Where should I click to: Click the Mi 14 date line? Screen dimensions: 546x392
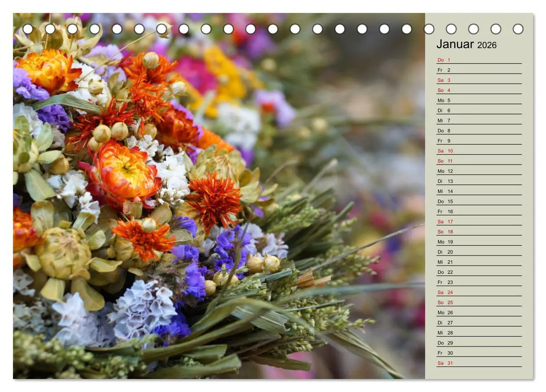click(479, 191)
